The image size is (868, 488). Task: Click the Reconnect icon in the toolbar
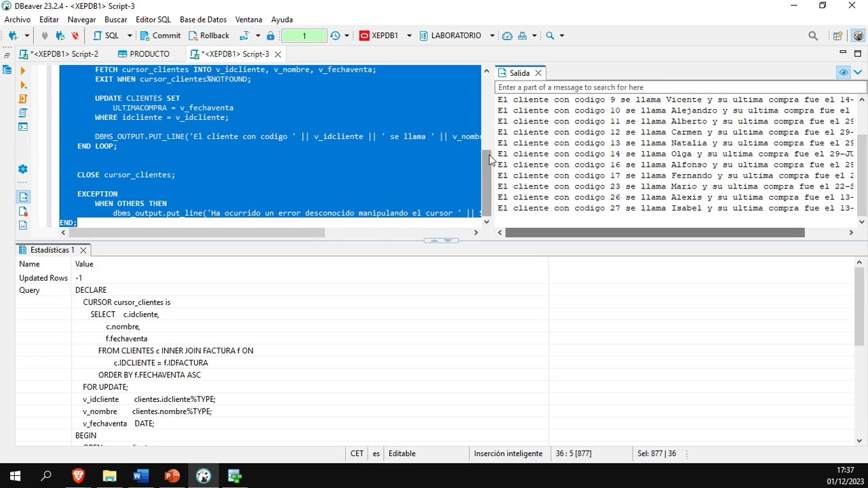point(60,36)
